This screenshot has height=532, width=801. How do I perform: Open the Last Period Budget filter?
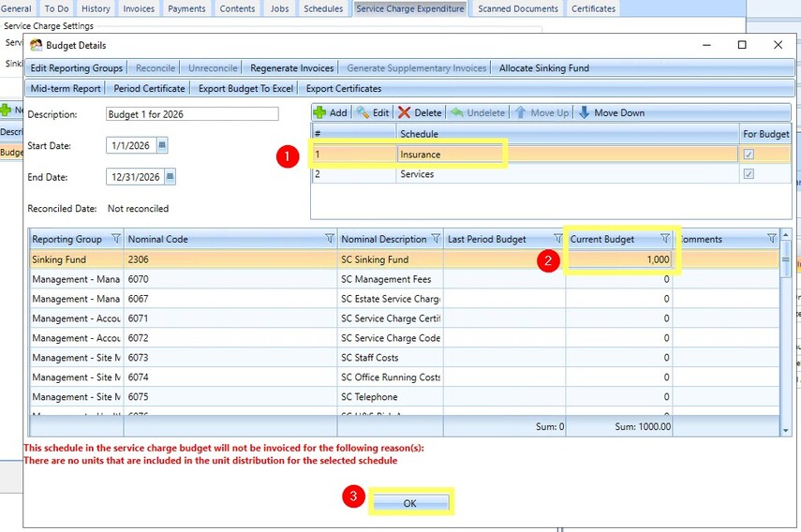click(x=558, y=239)
